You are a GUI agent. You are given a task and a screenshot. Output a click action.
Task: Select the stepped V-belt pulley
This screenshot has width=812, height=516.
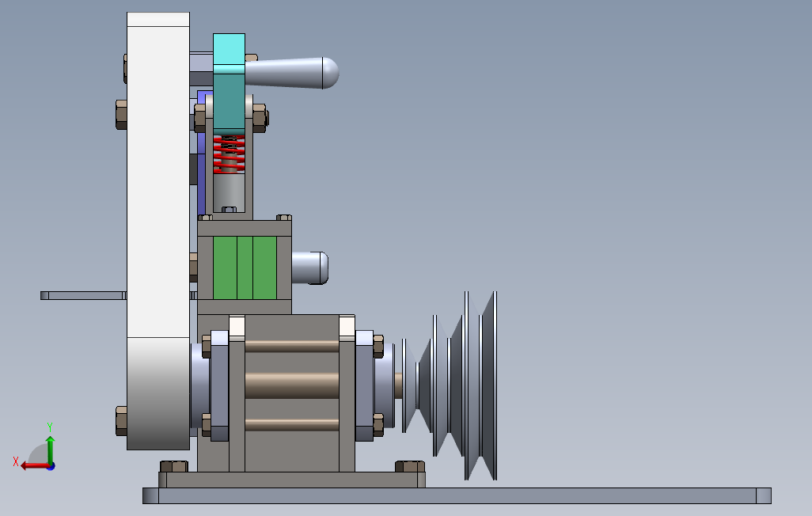tap(450, 385)
